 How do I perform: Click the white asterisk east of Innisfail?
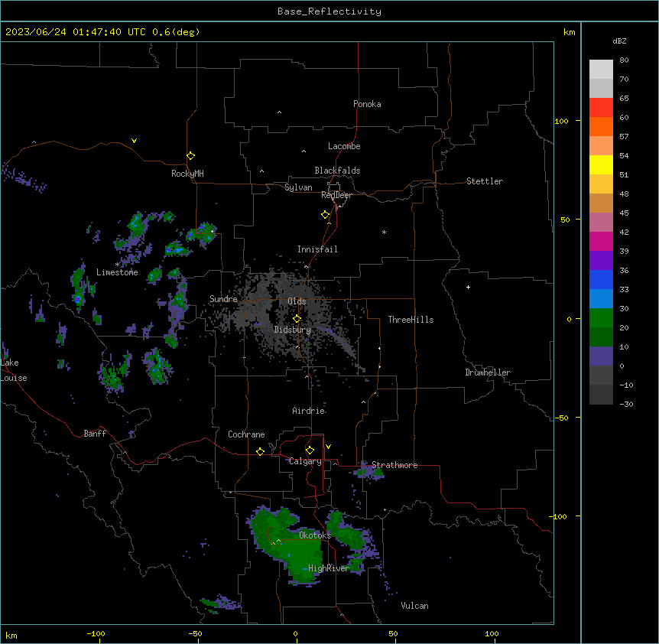[x=384, y=232]
